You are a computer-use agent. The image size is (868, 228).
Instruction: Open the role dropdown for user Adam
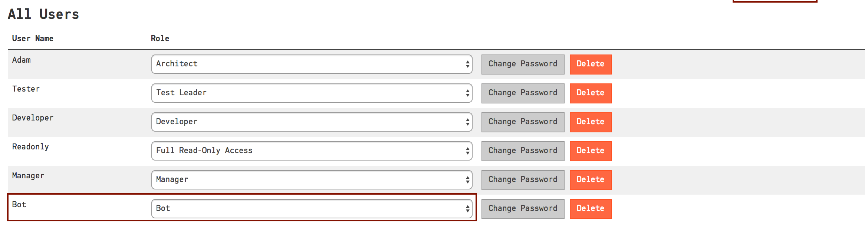312,64
